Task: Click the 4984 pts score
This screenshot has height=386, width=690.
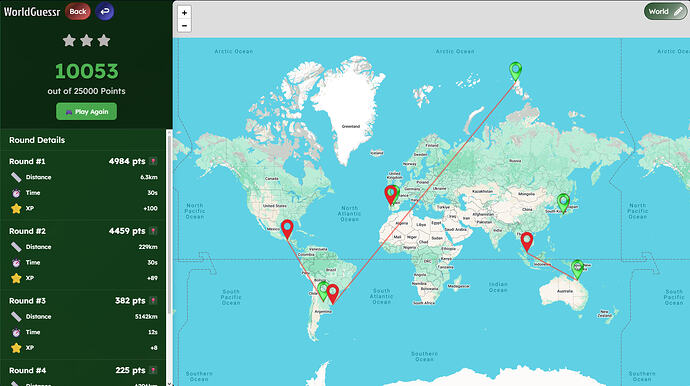Action: [127, 162]
